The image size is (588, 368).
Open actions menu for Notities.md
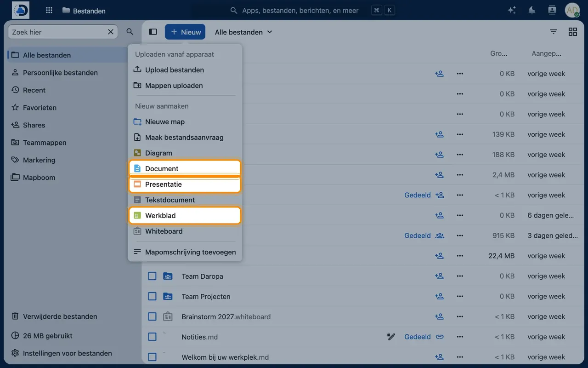click(460, 337)
